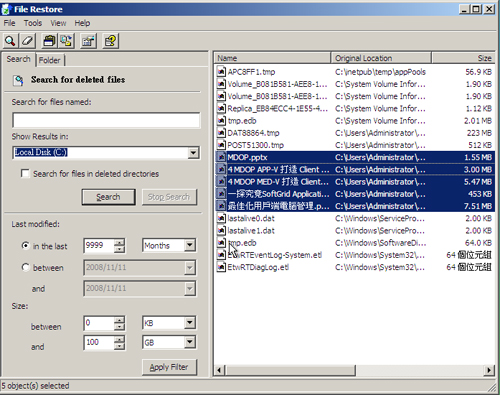Open the File menu
Viewport: 500px width, 395px height.
point(9,23)
